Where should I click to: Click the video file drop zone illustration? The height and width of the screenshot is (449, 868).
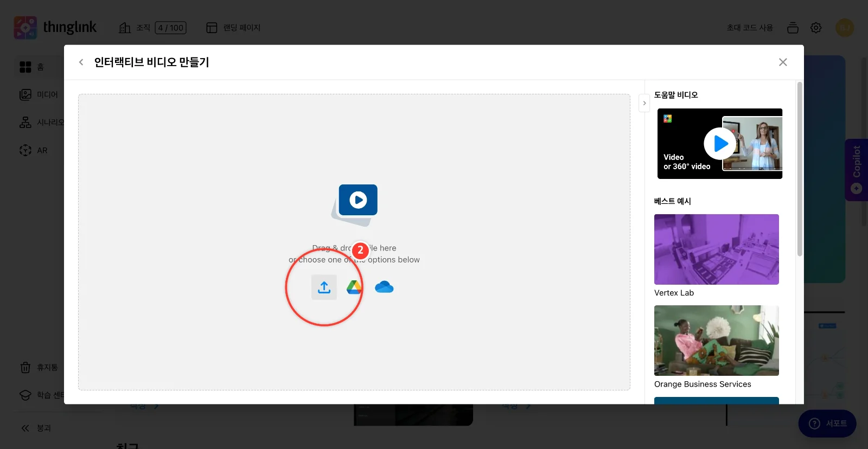tap(354, 205)
